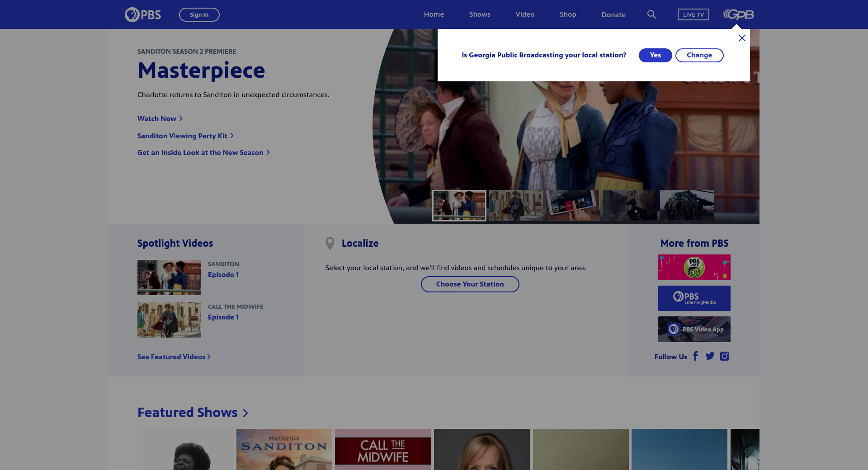Image resolution: width=868 pixels, height=470 pixels.
Task: Click the Watch Now link
Action: point(160,118)
